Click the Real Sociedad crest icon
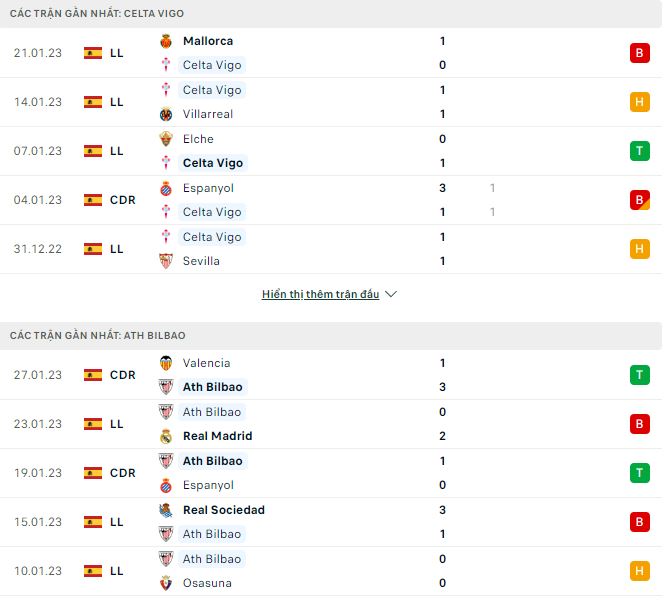This screenshot has width=668, height=601. (166, 510)
